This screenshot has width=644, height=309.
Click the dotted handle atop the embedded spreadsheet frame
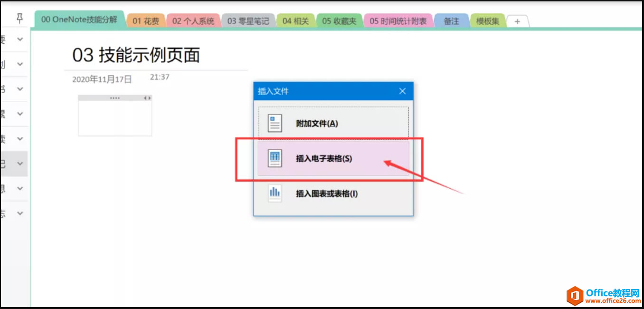(114, 97)
